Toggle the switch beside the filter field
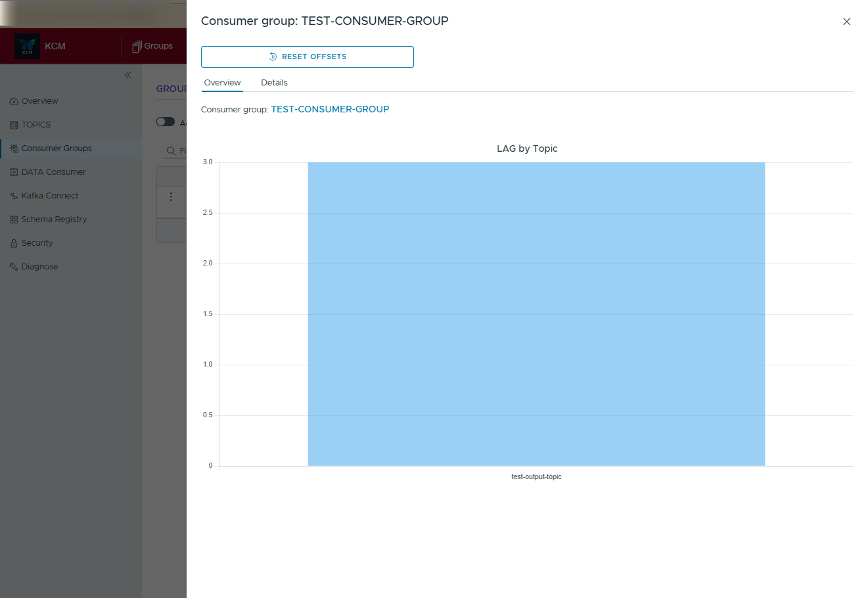The height and width of the screenshot is (598, 868). point(166,122)
